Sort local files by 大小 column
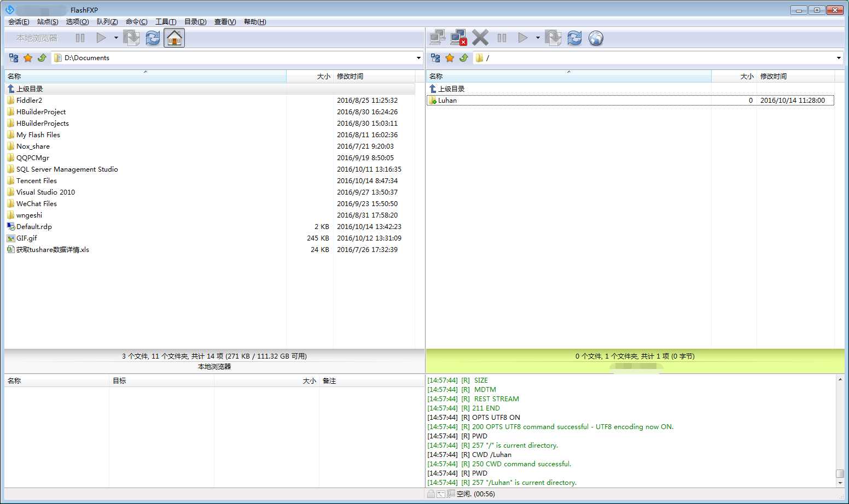Screen dimensions: 849x504 pos(310,77)
